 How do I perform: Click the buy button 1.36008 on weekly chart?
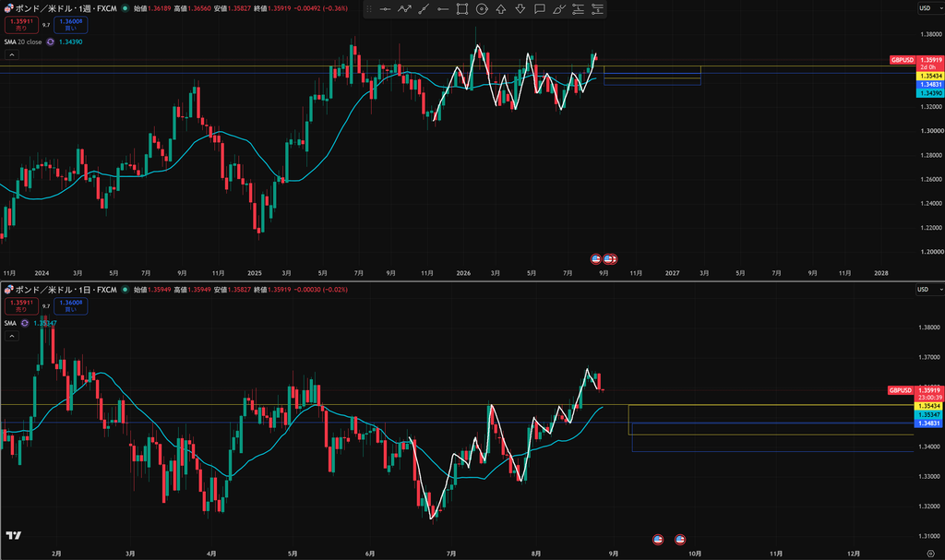pos(70,25)
